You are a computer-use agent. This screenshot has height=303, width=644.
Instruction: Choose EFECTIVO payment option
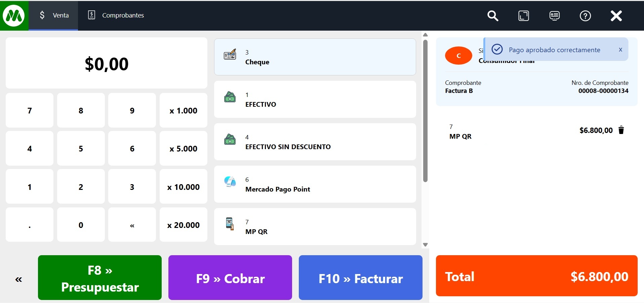pyautogui.click(x=315, y=99)
